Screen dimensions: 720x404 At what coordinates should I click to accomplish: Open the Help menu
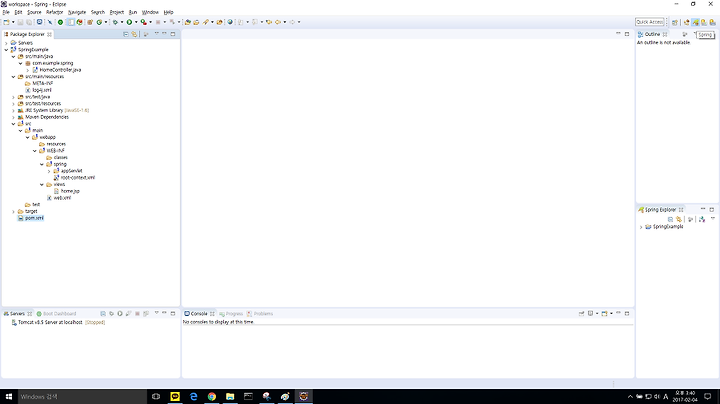[x=169, y=12]
